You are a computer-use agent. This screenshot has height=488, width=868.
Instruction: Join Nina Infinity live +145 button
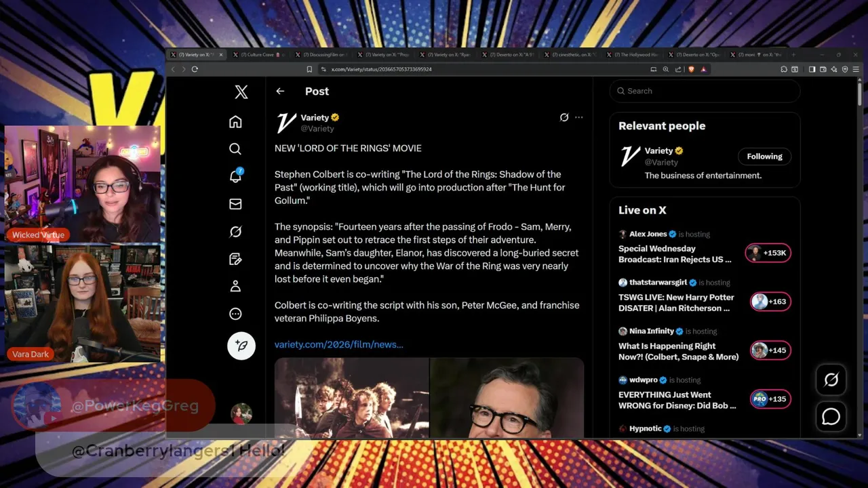[770, 350]
